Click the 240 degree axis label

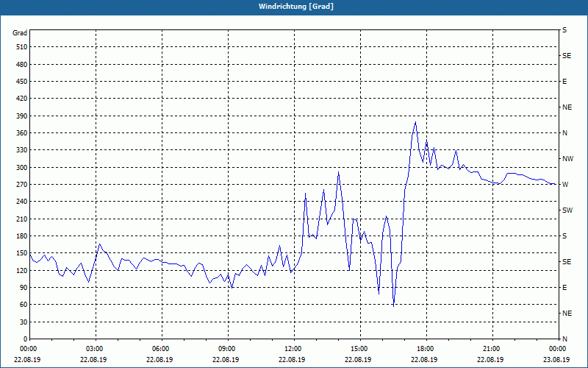coord(21,202)
